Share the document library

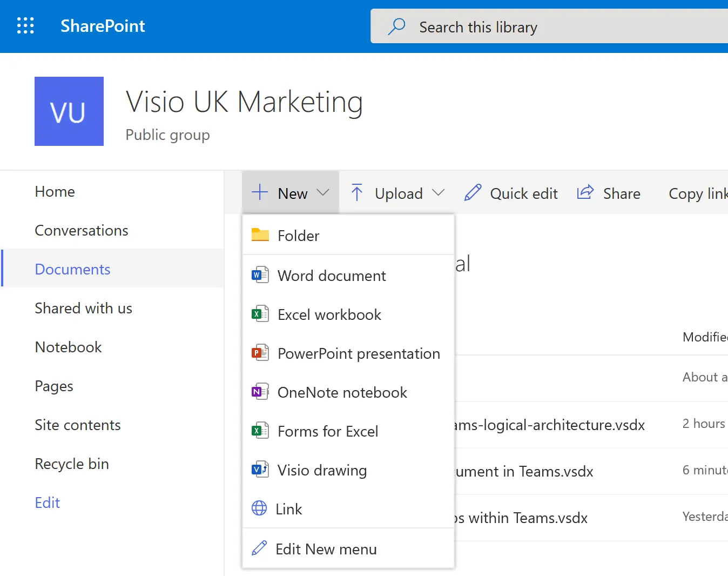click(x=609, y=193)
